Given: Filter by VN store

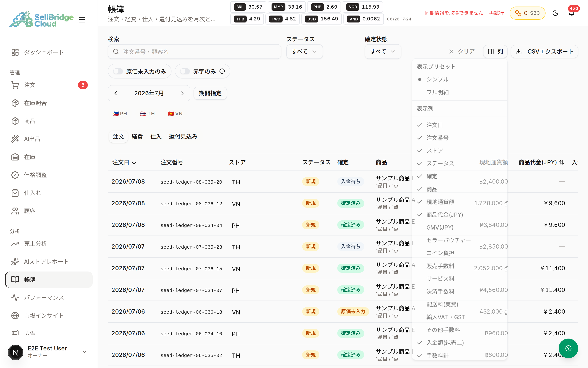Looking at the screenshot, I should tap(175, 114).
